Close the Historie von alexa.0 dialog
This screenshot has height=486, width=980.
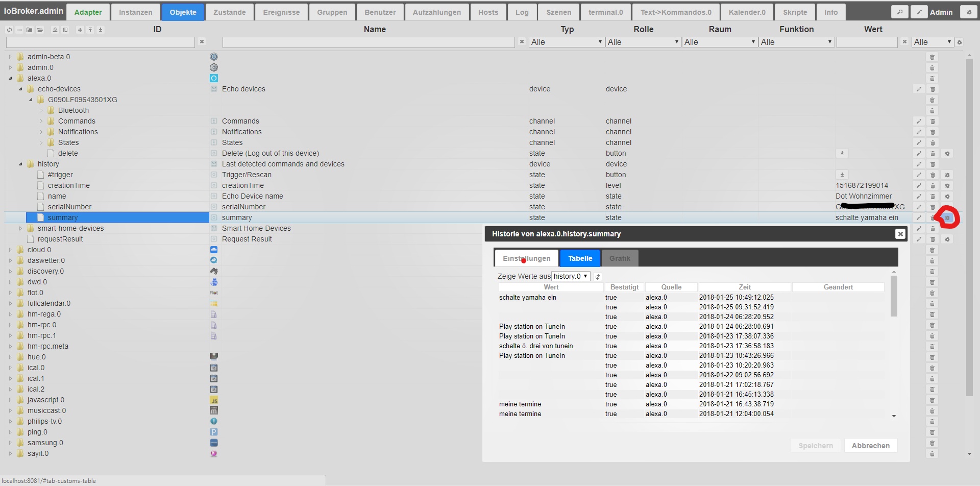coord(900,234)
